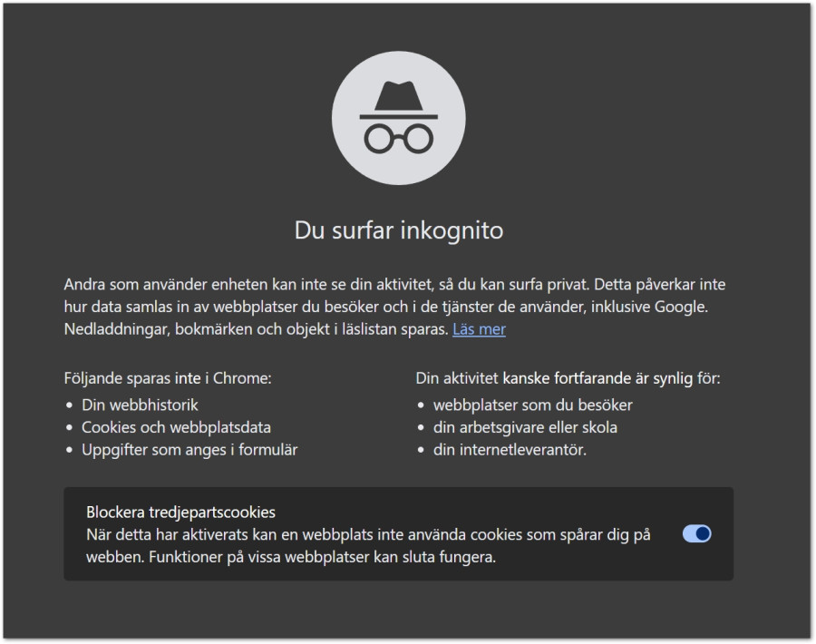
Task: Click the Blockera tredjepartscookies title text
Action: 180,512
